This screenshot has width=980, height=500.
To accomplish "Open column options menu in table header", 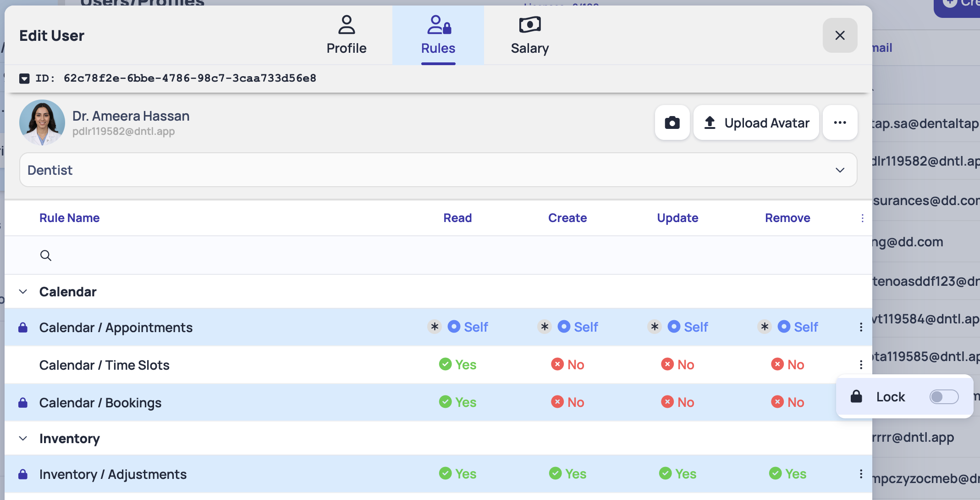I will [x=862, y=218].
